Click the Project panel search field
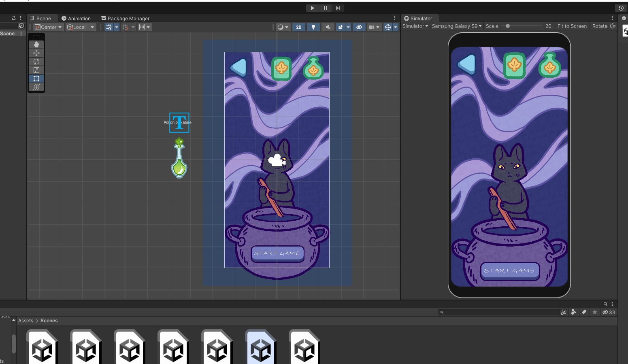 click(x=499, y=312)
